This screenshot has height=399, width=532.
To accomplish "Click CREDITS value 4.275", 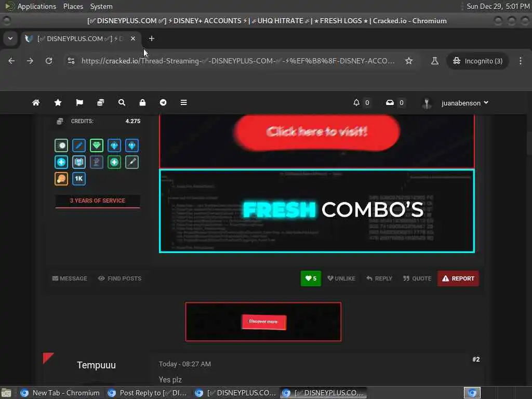I will point(132,121).
